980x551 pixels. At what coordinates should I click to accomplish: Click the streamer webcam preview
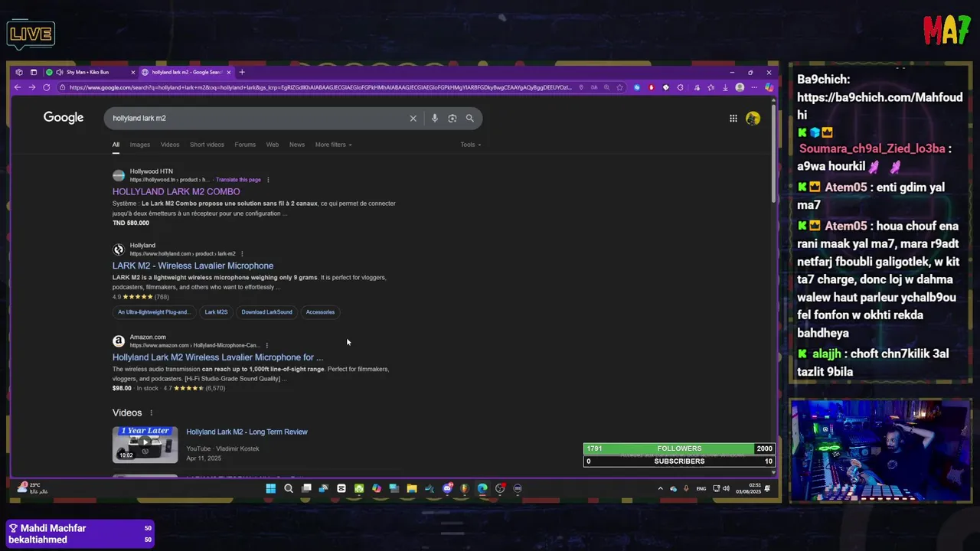880,450
